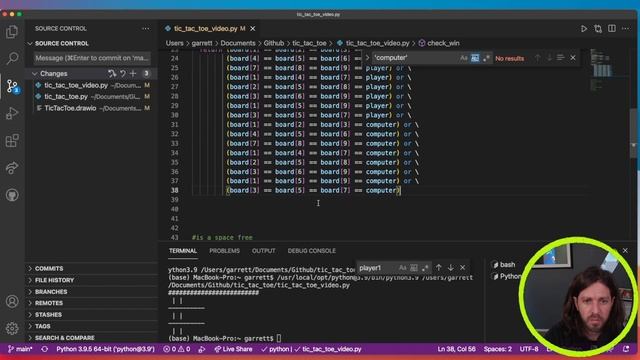This screenshot has width=640, height=360.
Task: Open the GitHub view in activity bar
Action: coord(12,195)
